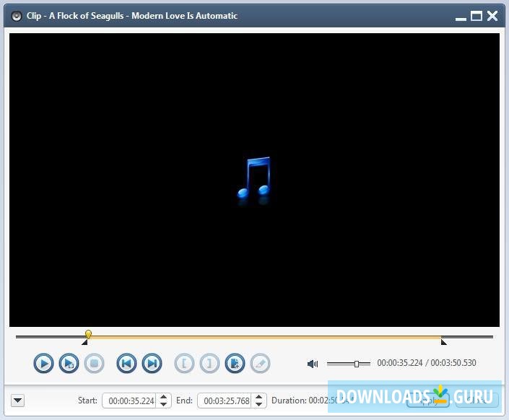509x420 pixels.
Task: Set start point with left bracket icon
Action: pos(184,363)
